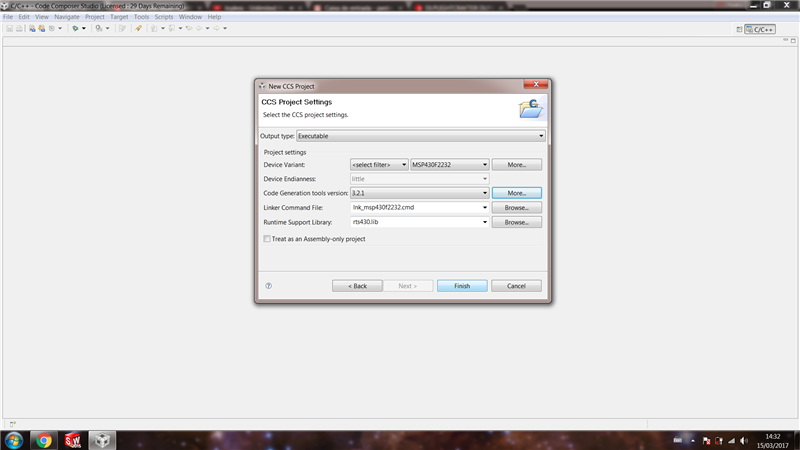The image size is (800, 450).
Task: Click the Finish button
Action: pos(462,286)
